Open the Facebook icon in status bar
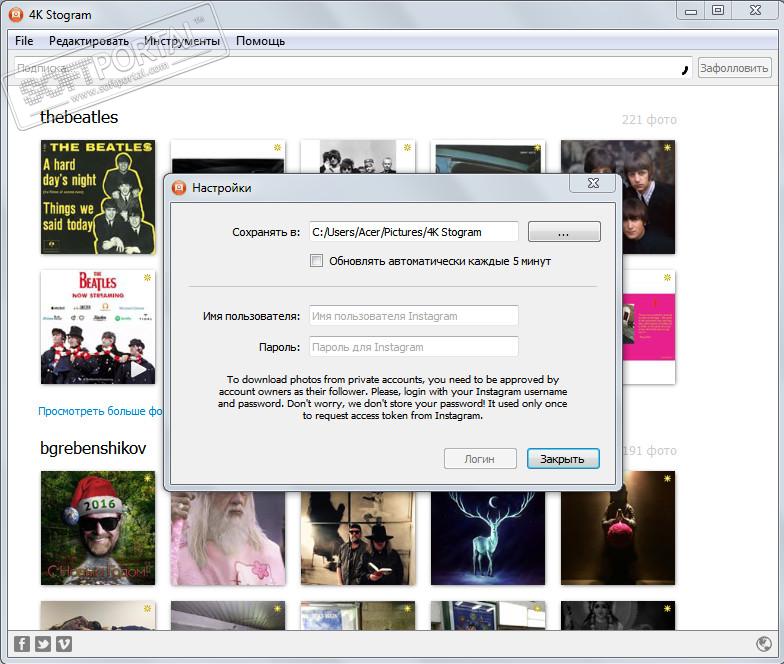Screen dimensions: 784x664 22,644
